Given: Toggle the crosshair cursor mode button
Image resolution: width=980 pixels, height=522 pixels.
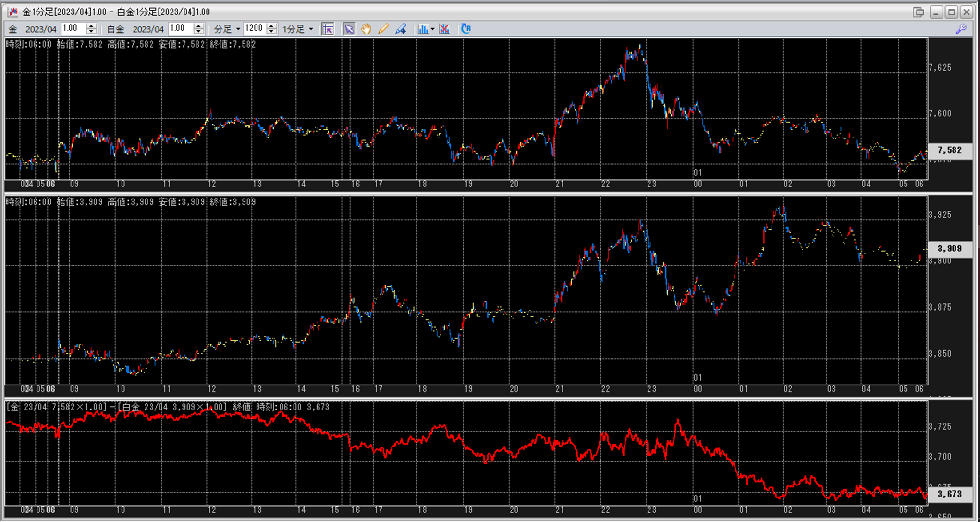Looking at the screenshot, I should coord(328,29).
